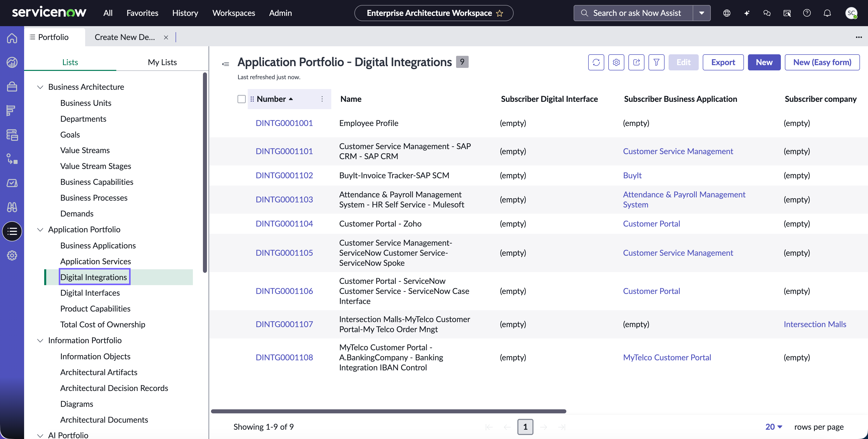Open record DINTG0001107
868x439 pixels.
(284, 324)
